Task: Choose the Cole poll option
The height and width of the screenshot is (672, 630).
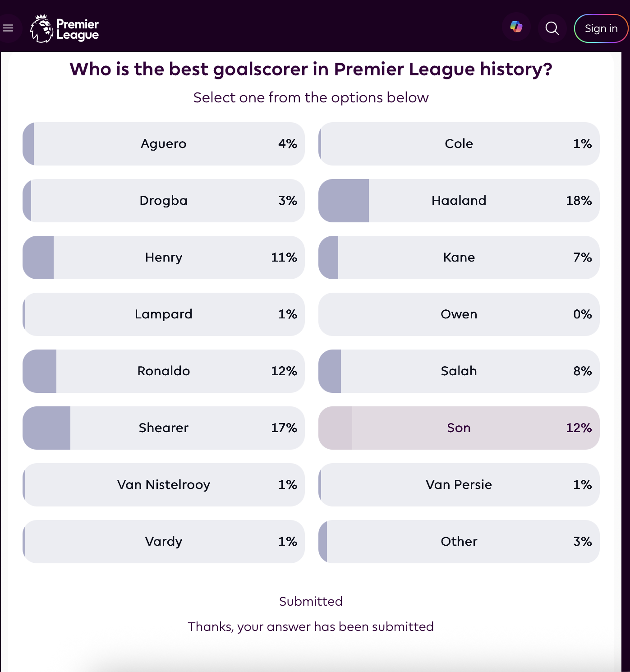Action: 459,144
